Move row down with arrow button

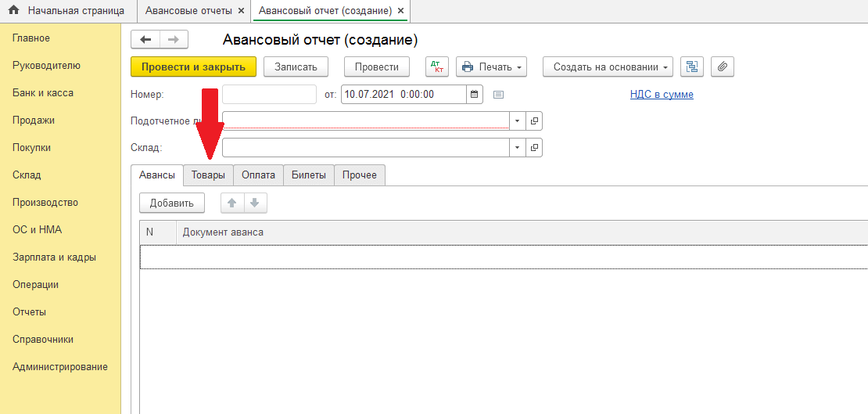[x=254, y=203]
